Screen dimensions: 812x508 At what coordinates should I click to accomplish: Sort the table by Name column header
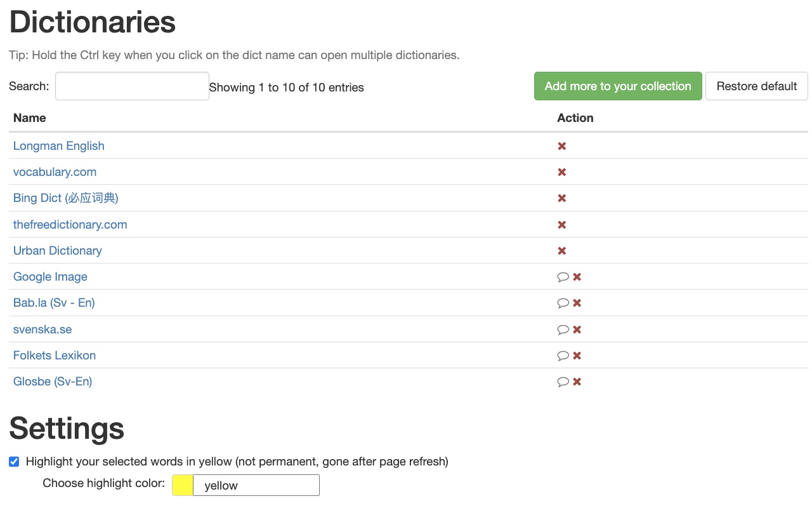(x=29, y=118)
